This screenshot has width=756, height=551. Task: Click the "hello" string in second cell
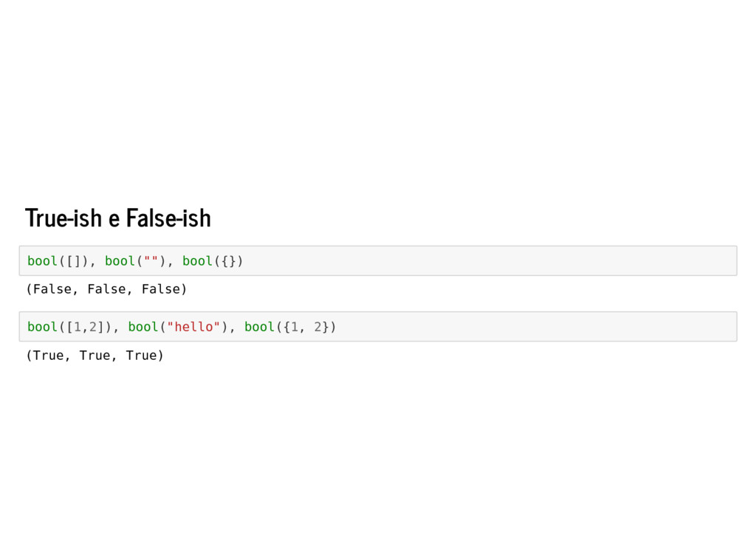pyautogui.click(x=193, y=327)
